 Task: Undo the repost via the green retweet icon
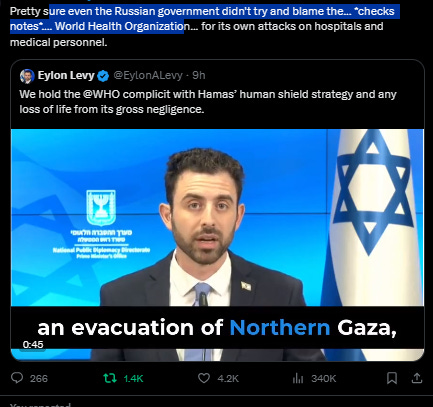click(x=110, y=378)
